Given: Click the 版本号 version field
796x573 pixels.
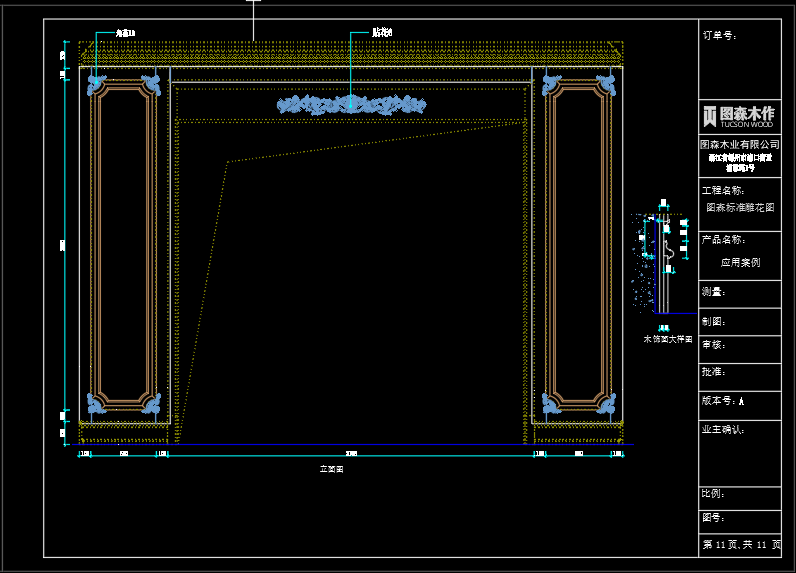Looking at the screenshot, I should pos(722,401).
